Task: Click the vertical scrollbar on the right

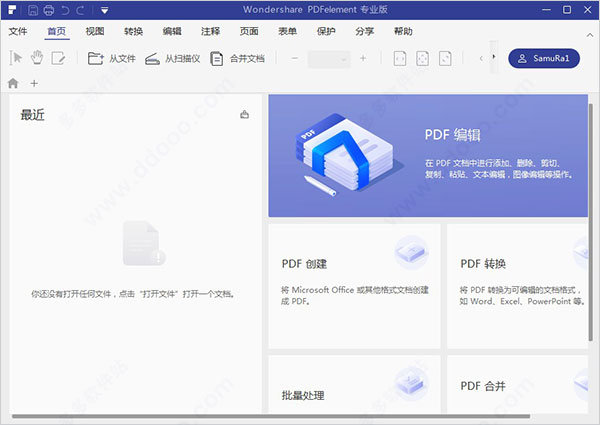Action: 591,222
